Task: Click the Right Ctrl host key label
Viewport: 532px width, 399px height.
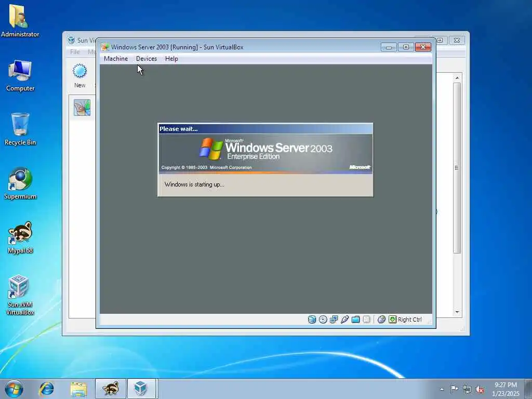Action: point(409,320)
